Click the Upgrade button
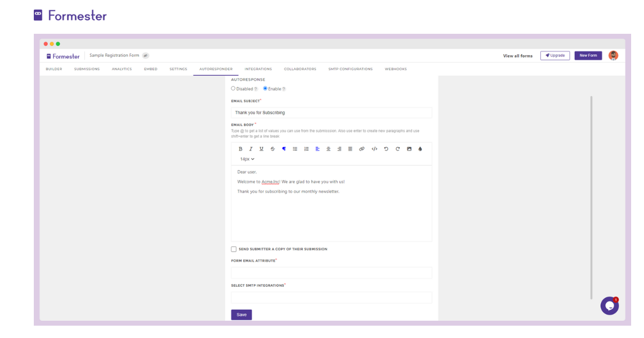 (x=555, y=55)
